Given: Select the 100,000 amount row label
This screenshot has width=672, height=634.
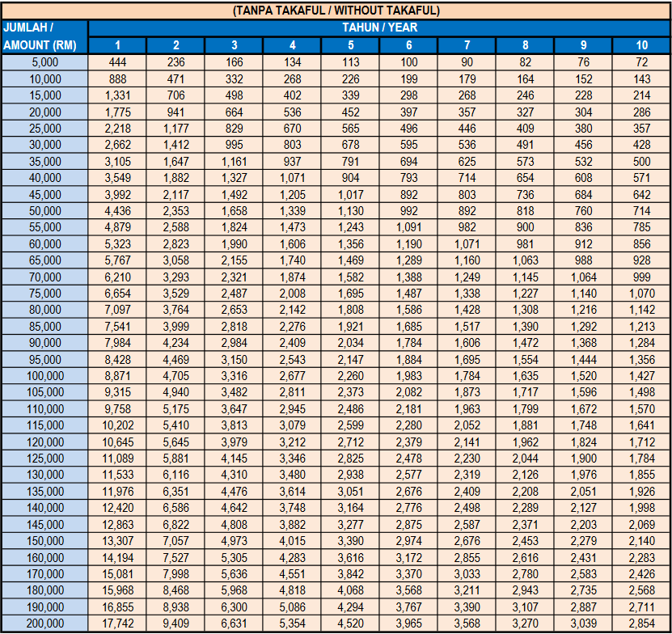Looking at the screenshot, I should (44, 376).
